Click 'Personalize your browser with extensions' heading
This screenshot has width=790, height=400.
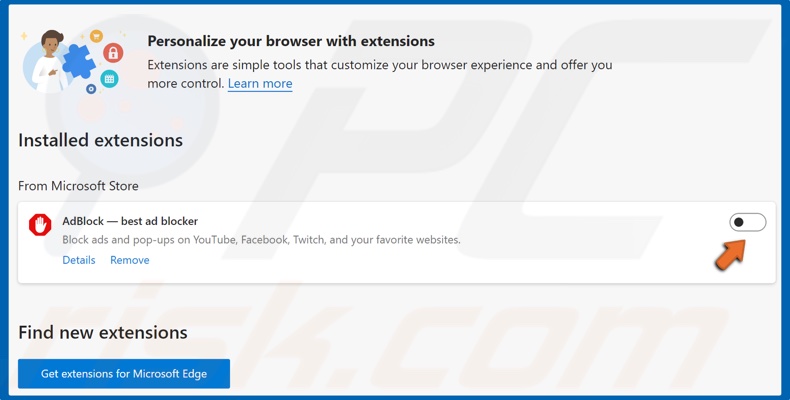291,41
